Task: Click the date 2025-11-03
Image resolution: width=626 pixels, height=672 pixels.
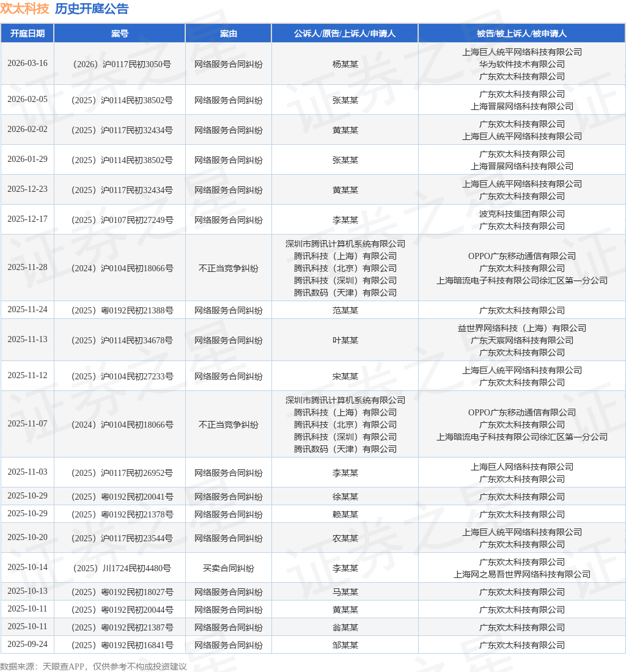Action: [28, 472]
